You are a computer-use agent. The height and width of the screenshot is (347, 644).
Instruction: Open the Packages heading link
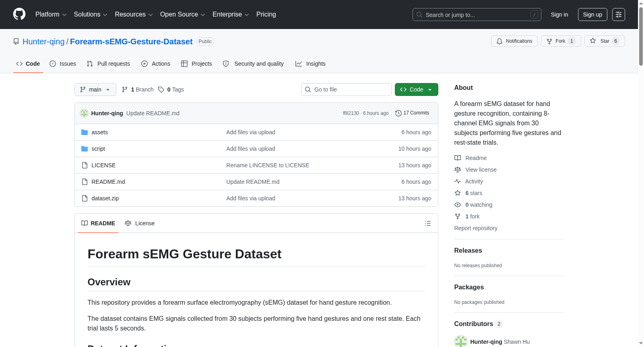[x=469, y=287]
